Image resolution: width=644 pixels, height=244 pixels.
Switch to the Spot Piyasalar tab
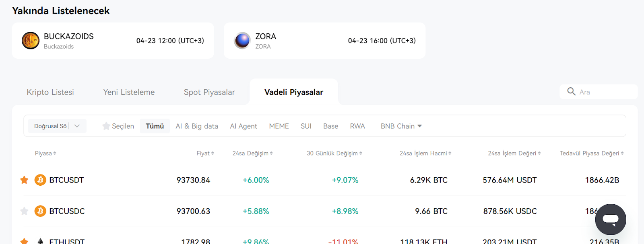209,92
